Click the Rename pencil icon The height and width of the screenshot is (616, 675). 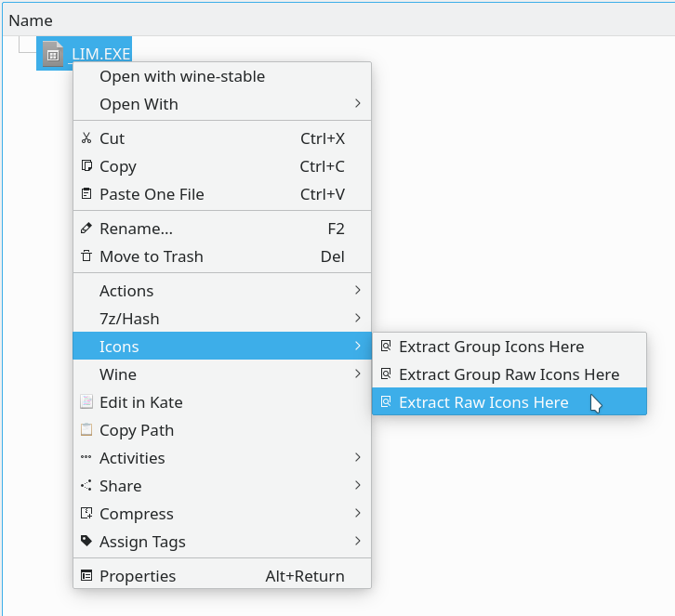pyautogui.click(x=86, y=228)
